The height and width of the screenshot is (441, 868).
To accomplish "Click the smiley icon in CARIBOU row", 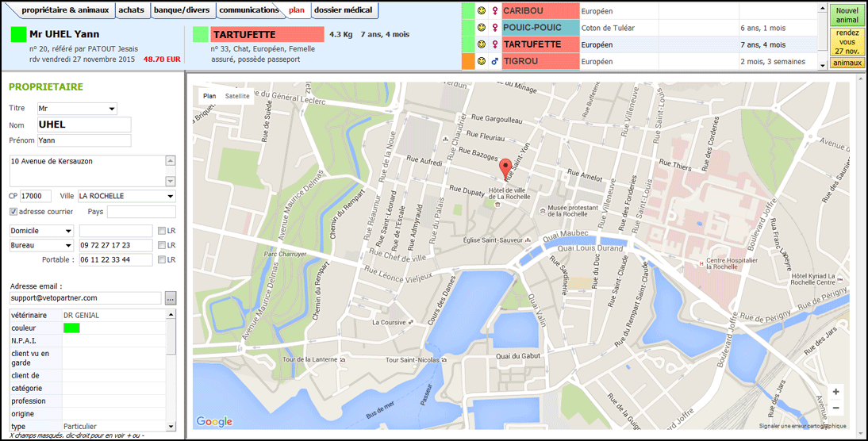I will click(482, 10).
